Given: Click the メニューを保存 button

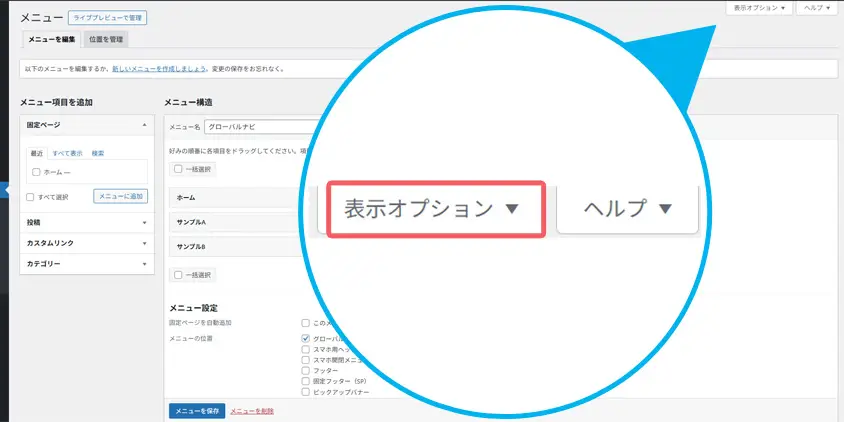Looking at the screenshot, I should pyautogui.click(x=197, y=411).
